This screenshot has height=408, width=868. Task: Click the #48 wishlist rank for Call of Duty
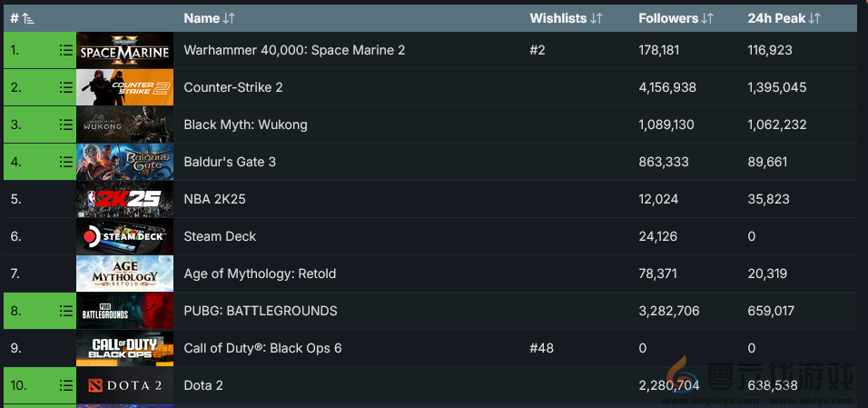click(541, 348)
